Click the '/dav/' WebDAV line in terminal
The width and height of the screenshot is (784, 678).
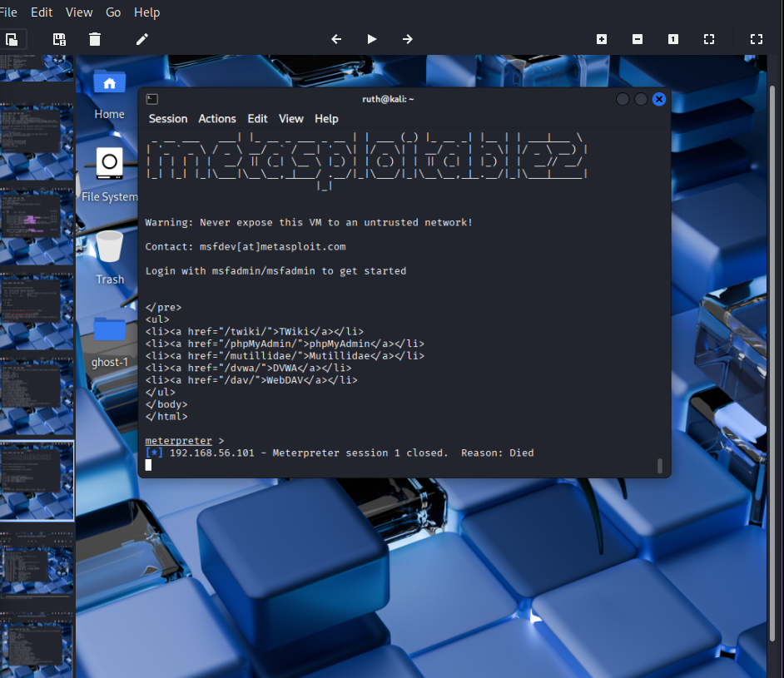pyautogui.click(x=251, y=380)
